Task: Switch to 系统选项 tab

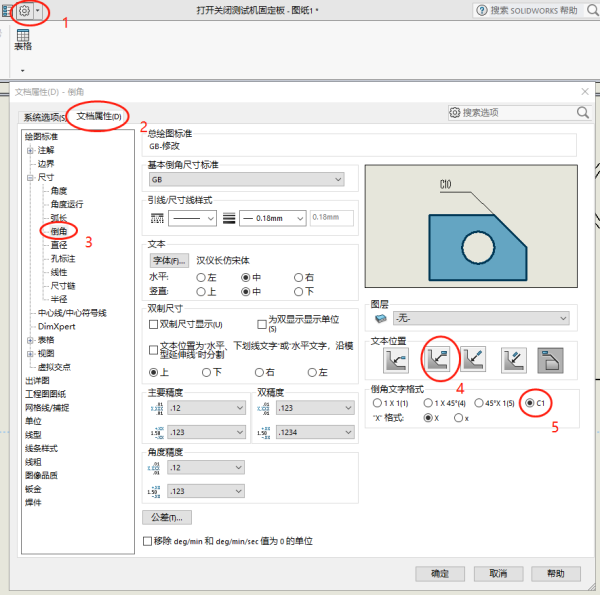Action: [44, 117]
